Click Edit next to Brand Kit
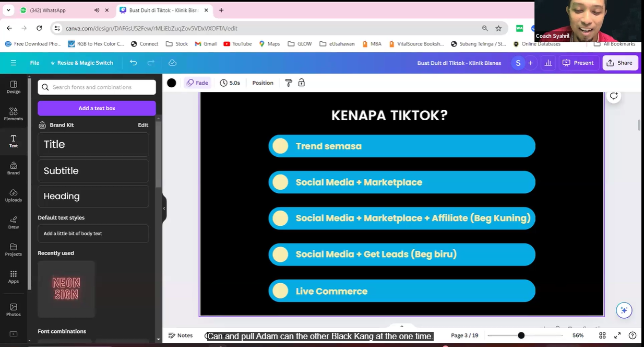The height and width of the screenshot is (347, 644). [x=143, y=125]
